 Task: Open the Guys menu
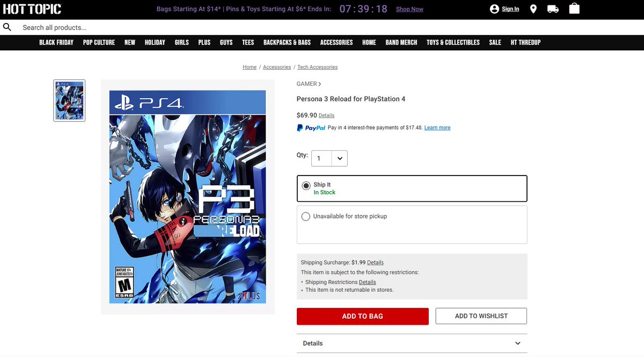226,42
